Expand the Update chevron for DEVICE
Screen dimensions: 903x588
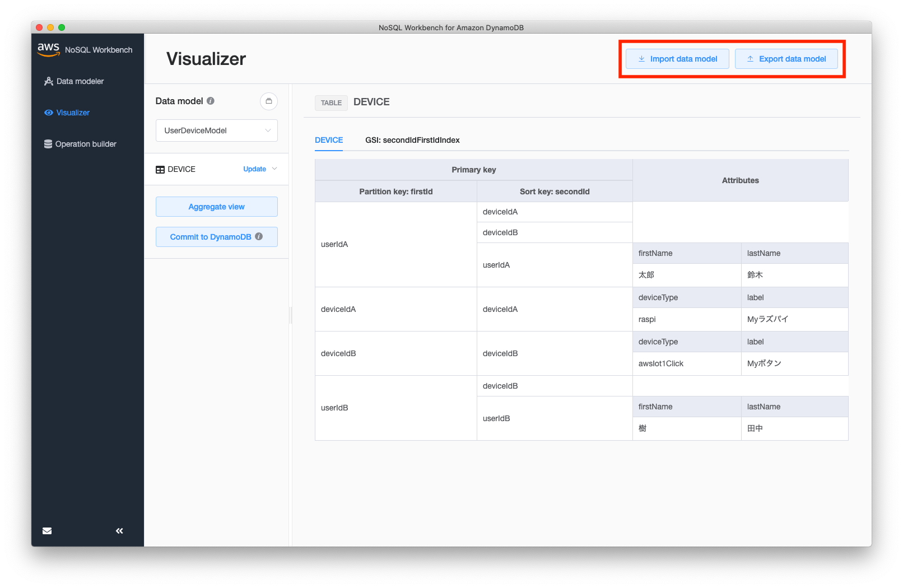[x=274, y=169]
